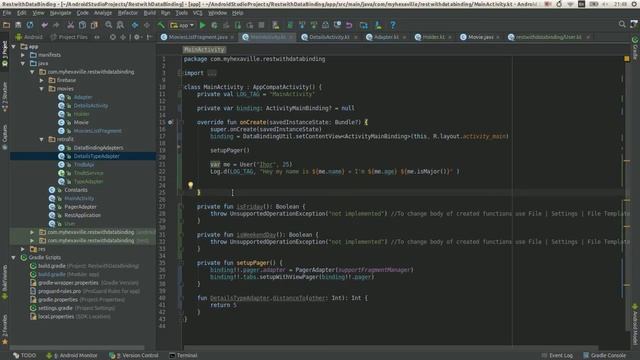Click the Open folder toolbar icon

[x=6, y=25]
